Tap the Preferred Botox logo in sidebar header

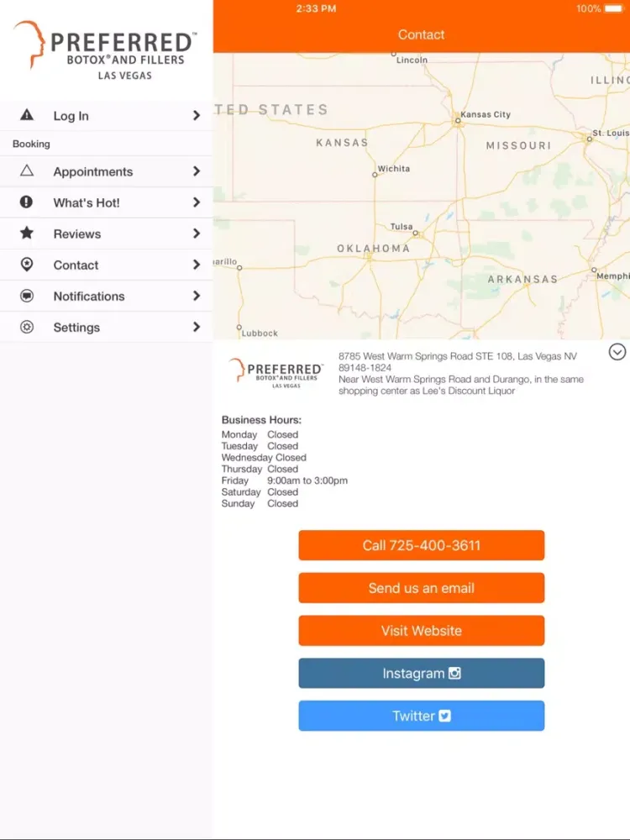105,50
